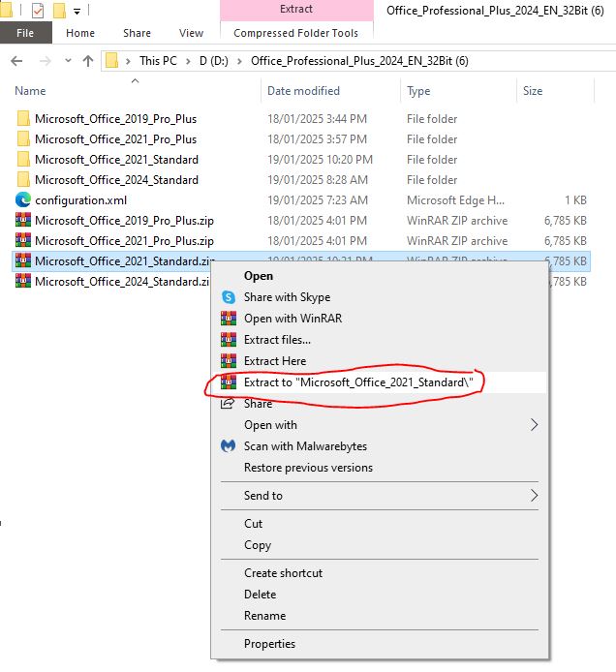This screenshot has width=616, height=672.
Task: Select Microsoft_Office_2024_Standard folder name
Action: pos(116,179)
